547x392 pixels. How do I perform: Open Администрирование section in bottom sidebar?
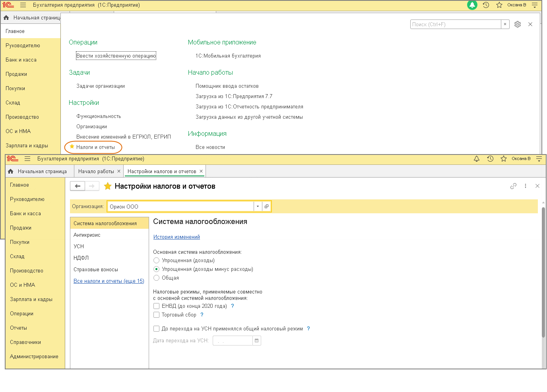(x=34, y=357)
